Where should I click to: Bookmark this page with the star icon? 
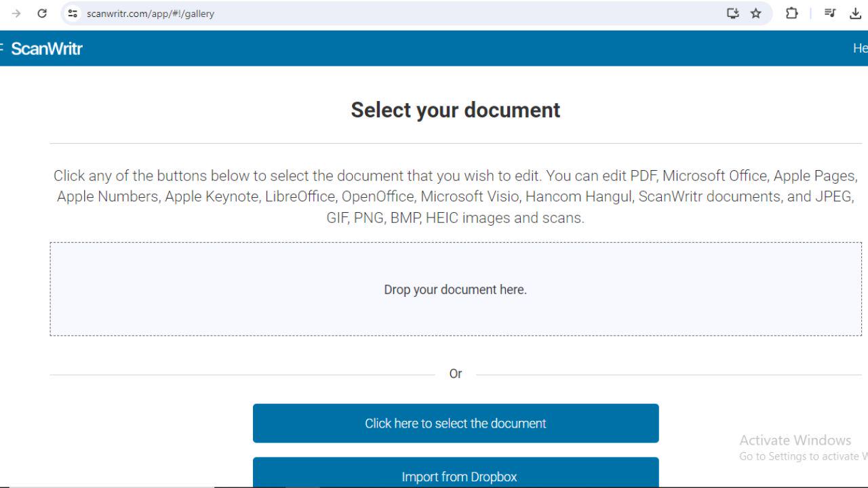[756, 14]
